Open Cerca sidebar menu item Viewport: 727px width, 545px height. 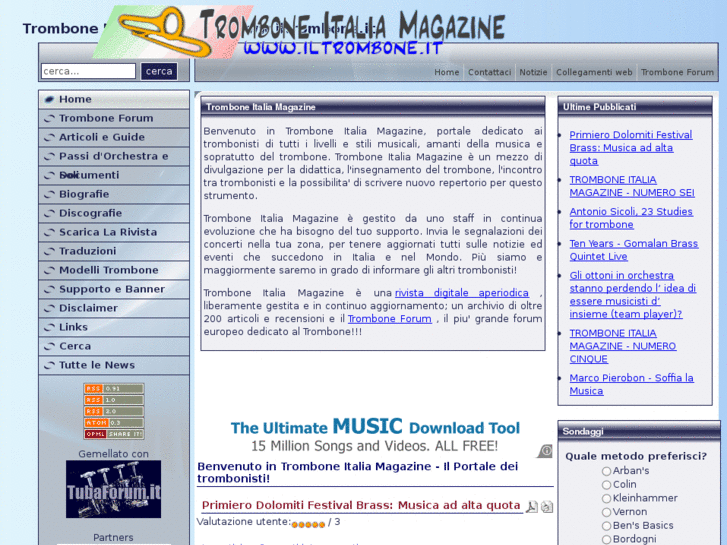(114, 346)
